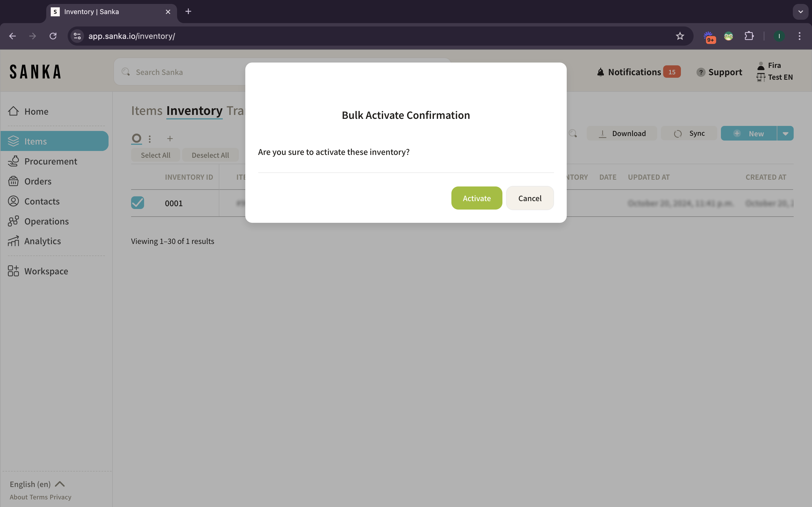Open Procurement from the sidebar
Viewport: 812px width, 507px height.
[x=50, y=161]
